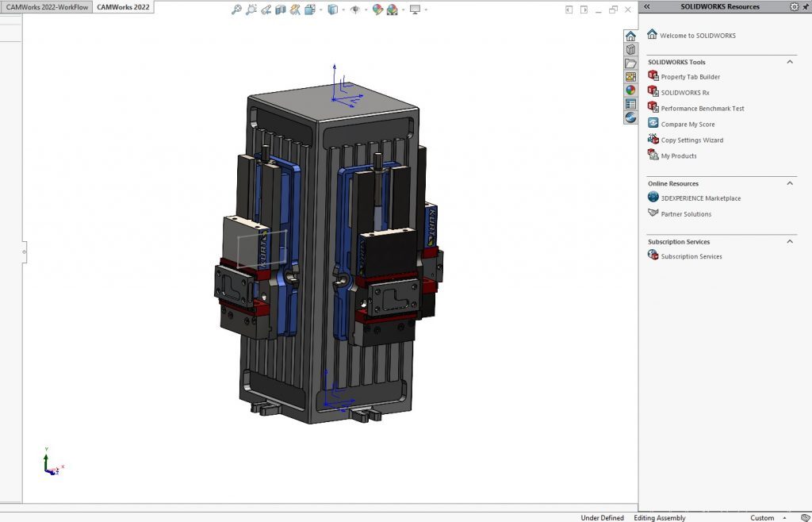The height and width of the screenshot is (522, 812).
Task: Pin the SOLIDWORKS Resources task pane
Action: tap(806, 6)
